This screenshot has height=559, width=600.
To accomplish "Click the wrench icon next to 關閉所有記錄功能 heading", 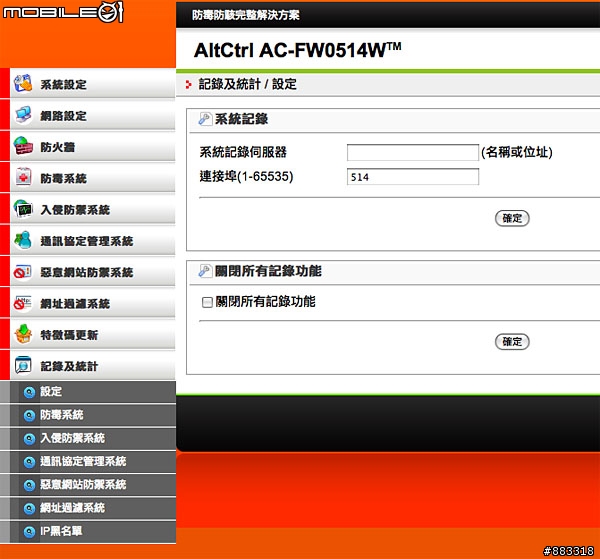I will pos(205,271).
